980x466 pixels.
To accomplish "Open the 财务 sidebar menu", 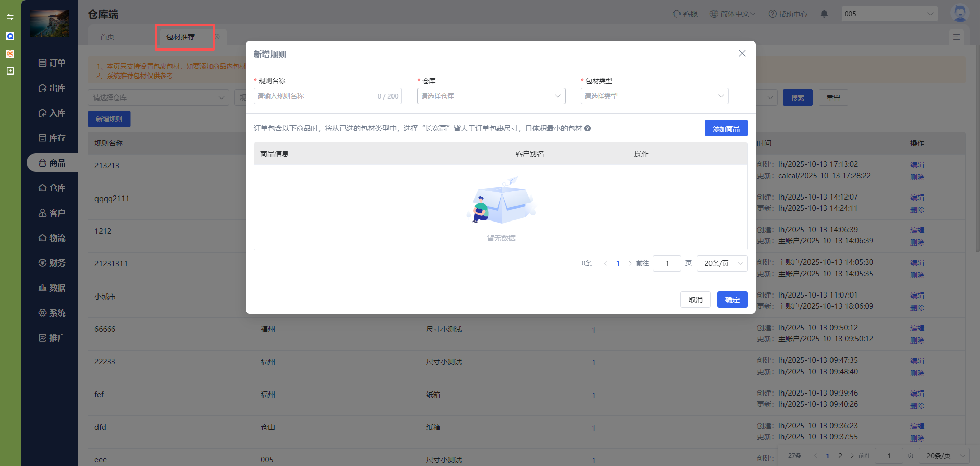I will (52, 263).
